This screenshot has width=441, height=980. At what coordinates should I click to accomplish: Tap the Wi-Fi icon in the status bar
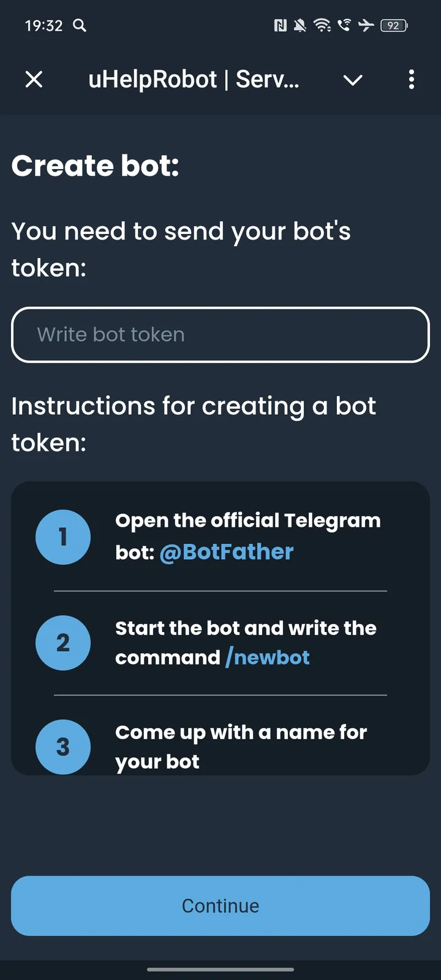tap(323, 26)
